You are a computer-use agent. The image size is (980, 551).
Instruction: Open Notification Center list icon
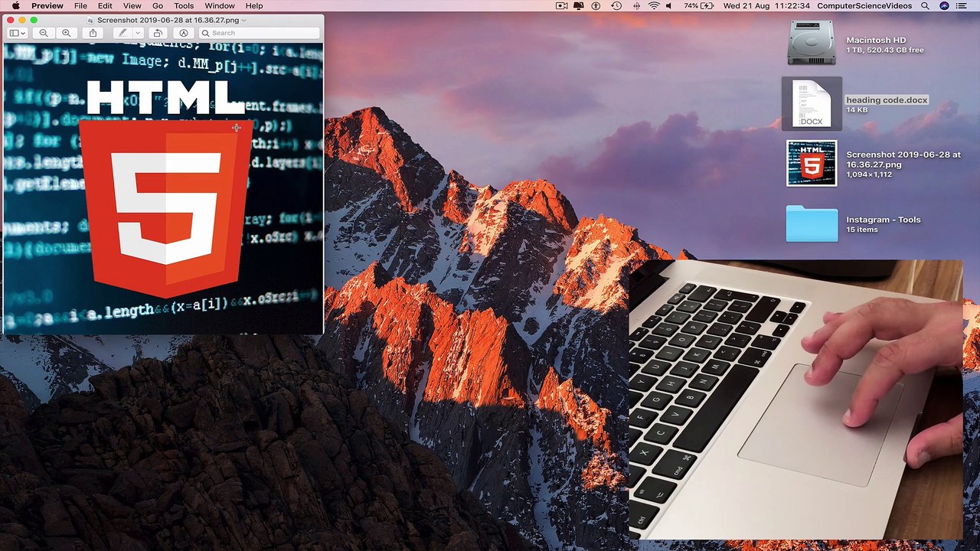click(x=963, y=6)
